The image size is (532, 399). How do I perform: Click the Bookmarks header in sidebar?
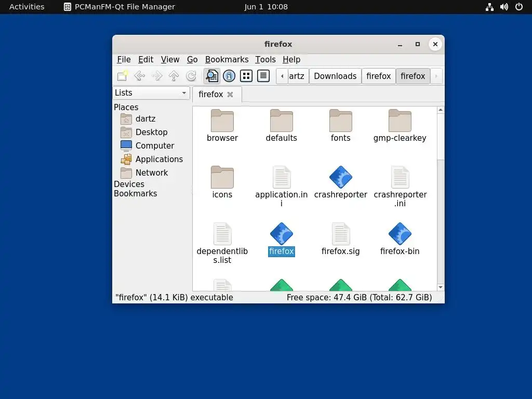tap(136, 194)
